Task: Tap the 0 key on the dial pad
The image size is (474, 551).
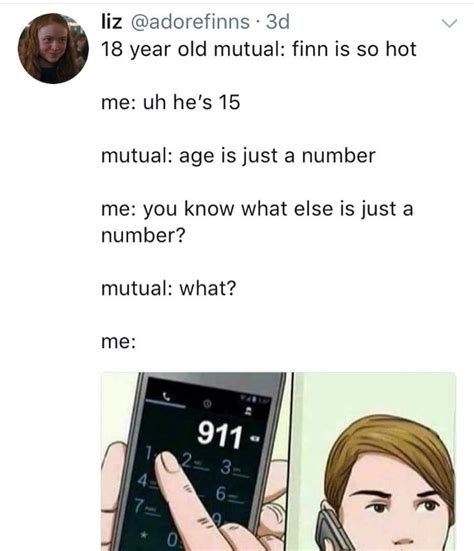Action: pos(172,540)
